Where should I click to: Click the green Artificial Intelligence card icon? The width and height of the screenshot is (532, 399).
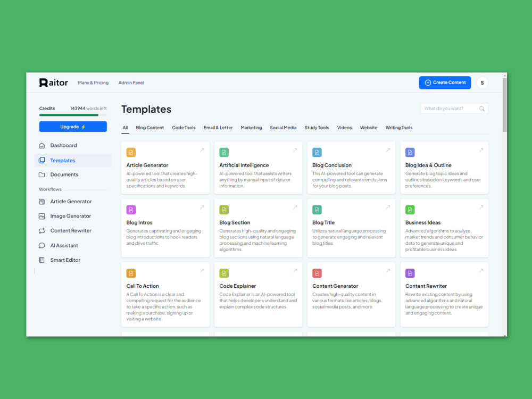tap(224, 152)
